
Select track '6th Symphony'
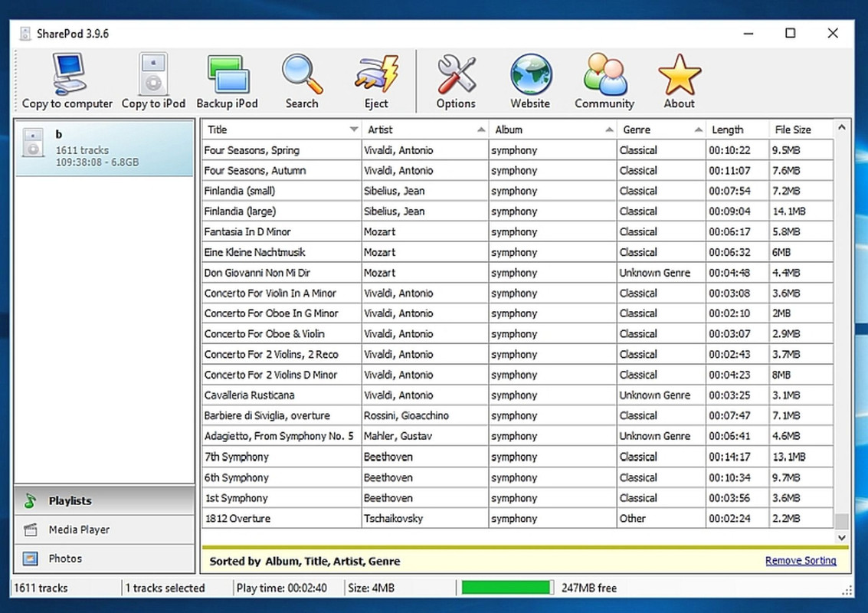click(x=518, y=477)
